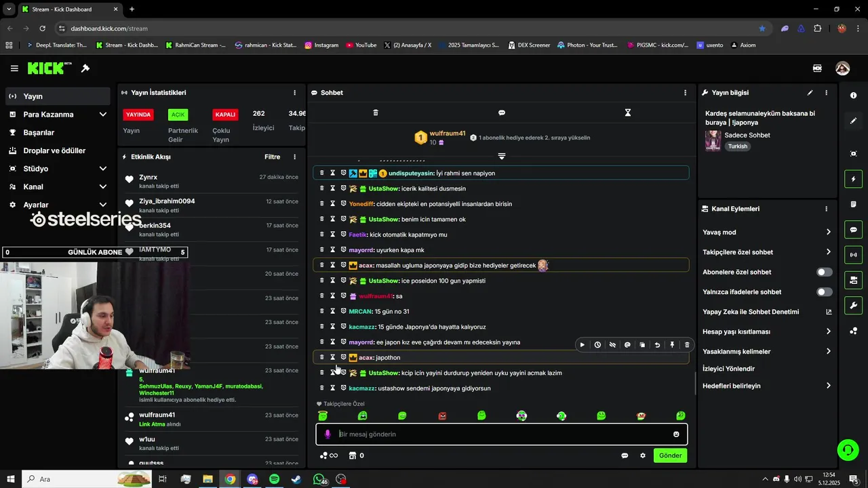Click the three-dots cluster icon in the right sidebar
This screenshot has width=868, height=488.
pyautogui.click(x=853, y=331)
